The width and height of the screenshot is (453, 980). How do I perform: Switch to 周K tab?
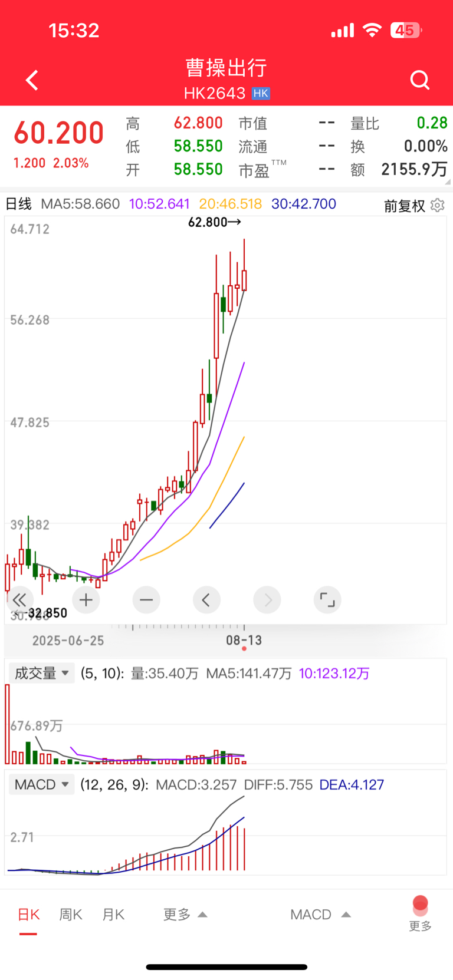tap(71, 915)
